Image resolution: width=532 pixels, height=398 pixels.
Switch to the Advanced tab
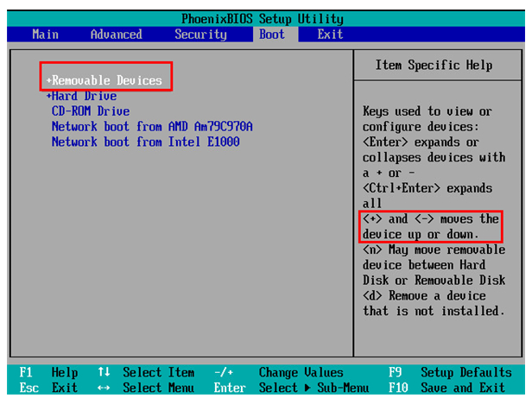click(x=116, y=35)
